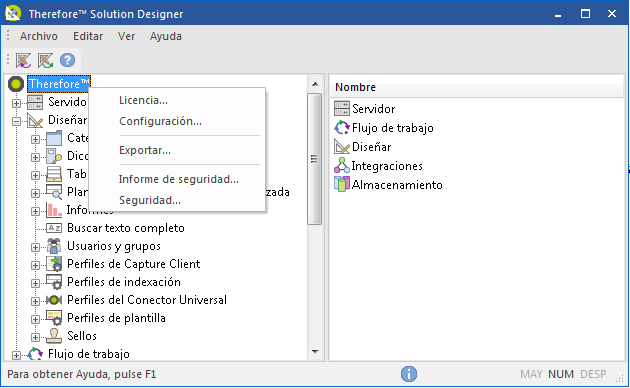Click the Flujo de trabajo tree icon
This screenshot has height=388, width=630.
[x=35, y=354]
